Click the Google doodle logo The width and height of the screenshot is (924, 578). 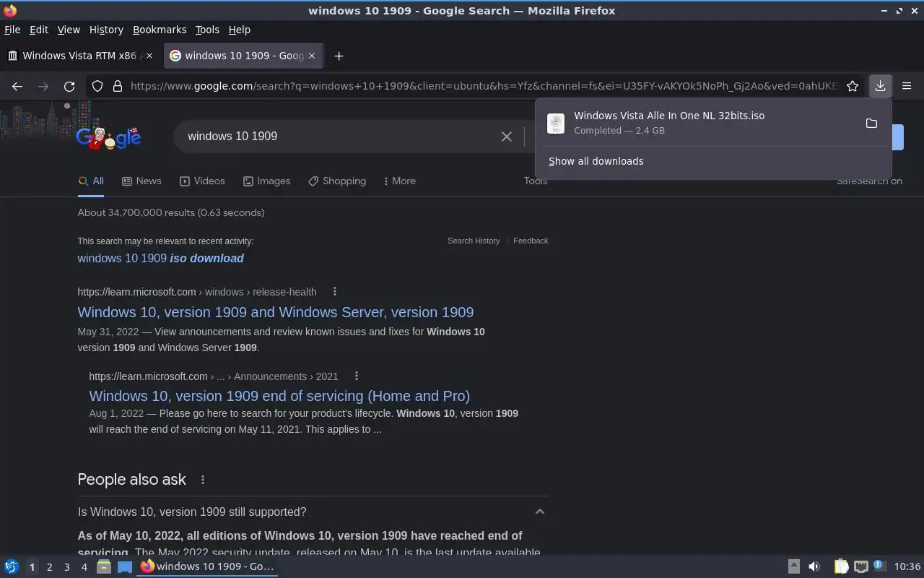(x=109, y=136)
